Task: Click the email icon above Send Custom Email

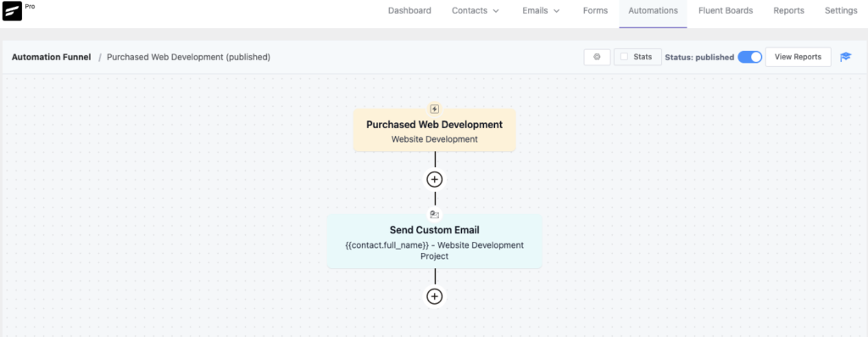Action: click(435, 215)
